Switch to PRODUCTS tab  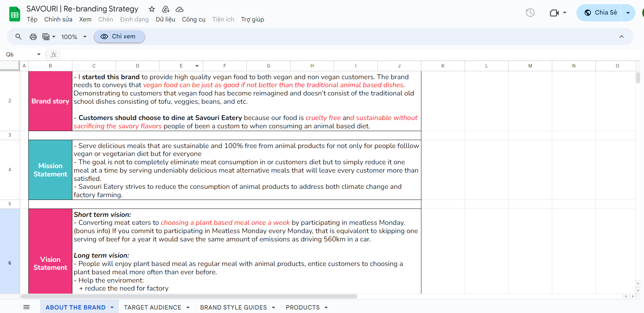[x=303, y=307]
